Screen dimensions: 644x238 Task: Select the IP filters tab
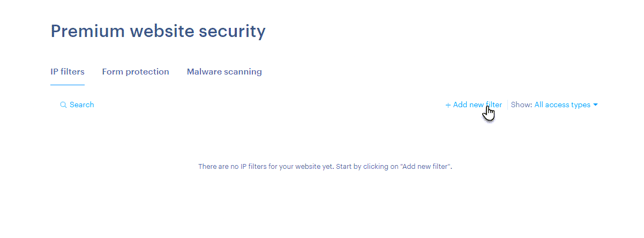pos(68,72)
